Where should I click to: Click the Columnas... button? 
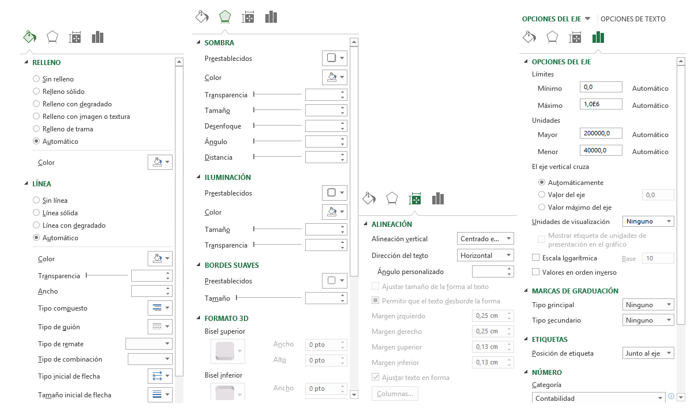395,394
